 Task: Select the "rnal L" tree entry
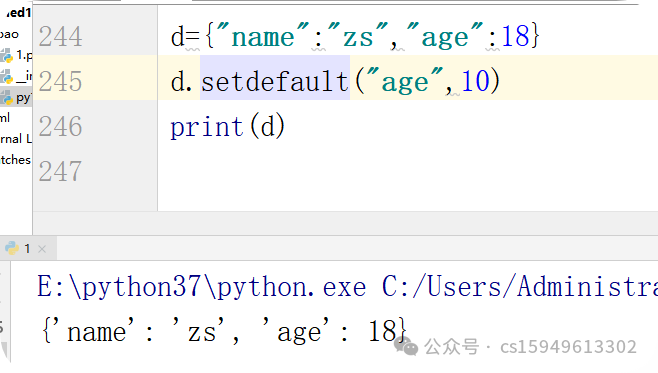(16, 139)
